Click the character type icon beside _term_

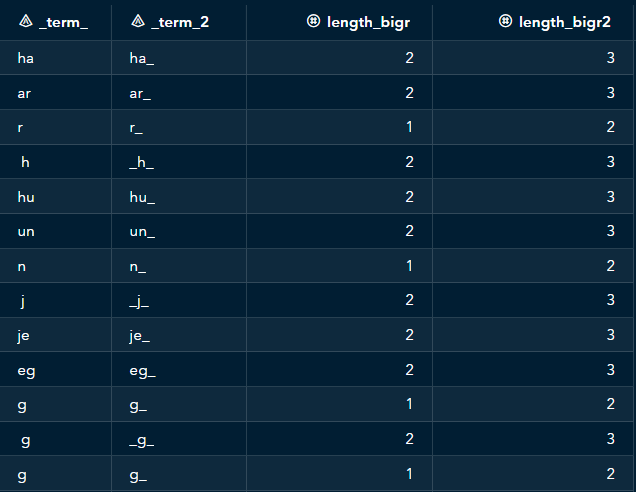[x=25, y=21]
